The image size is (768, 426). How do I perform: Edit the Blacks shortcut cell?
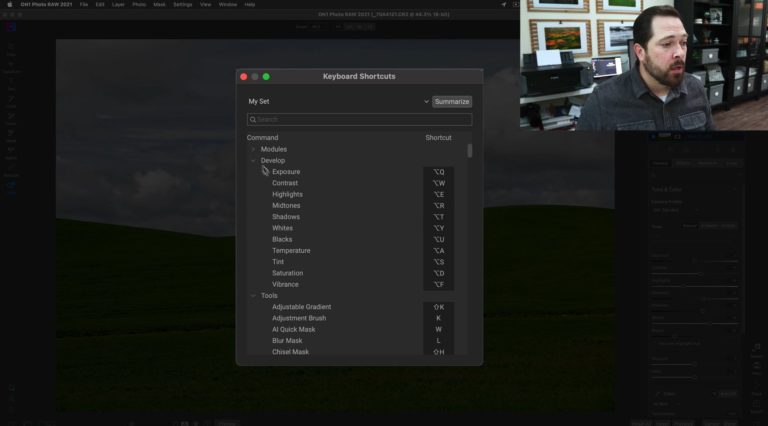438,239
